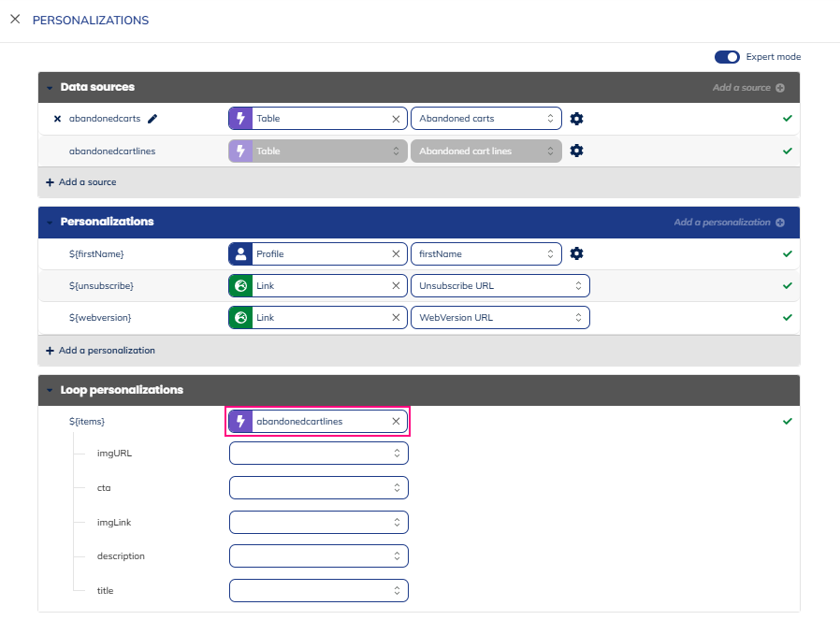This screenshot has height=620, width=840.
Task: Click the Profile person icon for ${firstName}
Action: coord(239,253)
